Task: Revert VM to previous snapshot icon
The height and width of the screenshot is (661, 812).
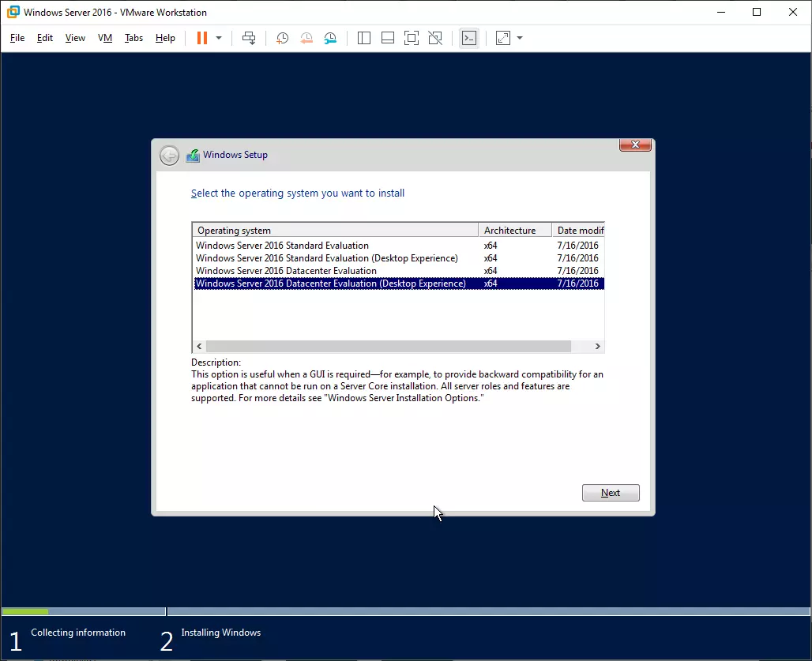Action: click(306, 38)
